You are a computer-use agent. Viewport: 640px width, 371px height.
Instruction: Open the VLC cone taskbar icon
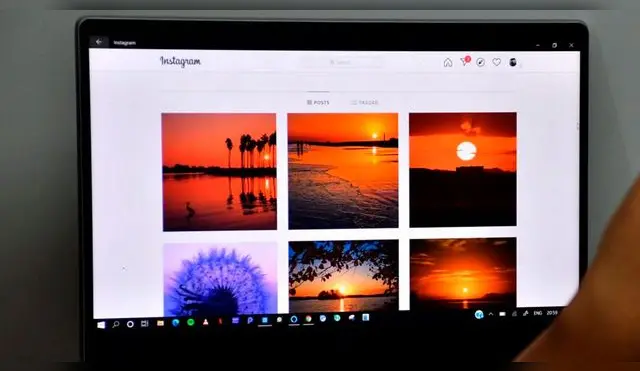(205, 322)
